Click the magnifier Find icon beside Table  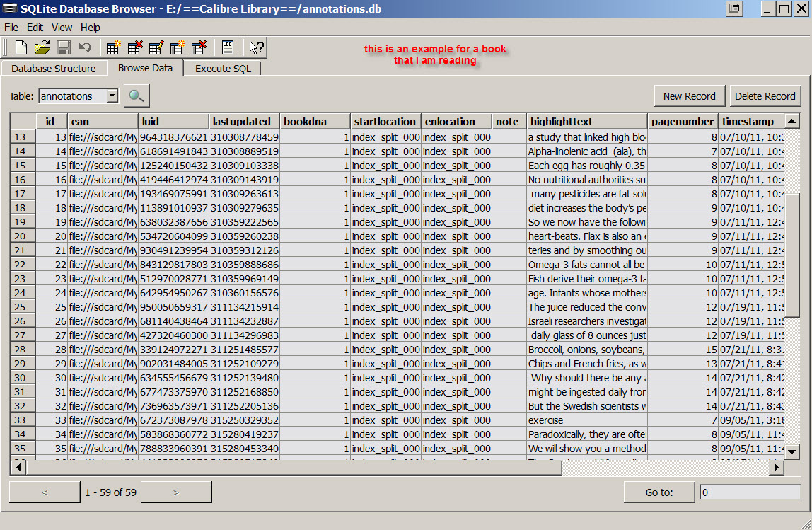137,96
